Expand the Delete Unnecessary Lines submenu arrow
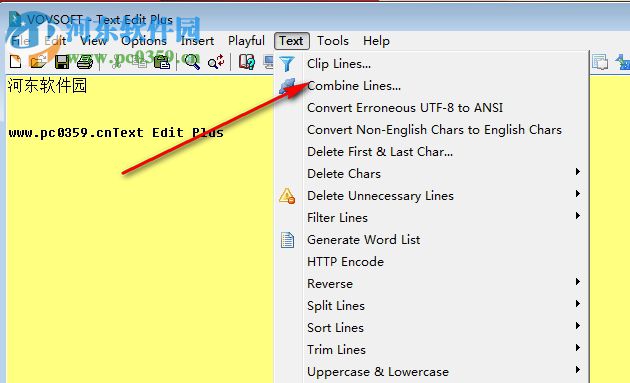The width and height of the screenshot is (630, 383). coord(577,194)
